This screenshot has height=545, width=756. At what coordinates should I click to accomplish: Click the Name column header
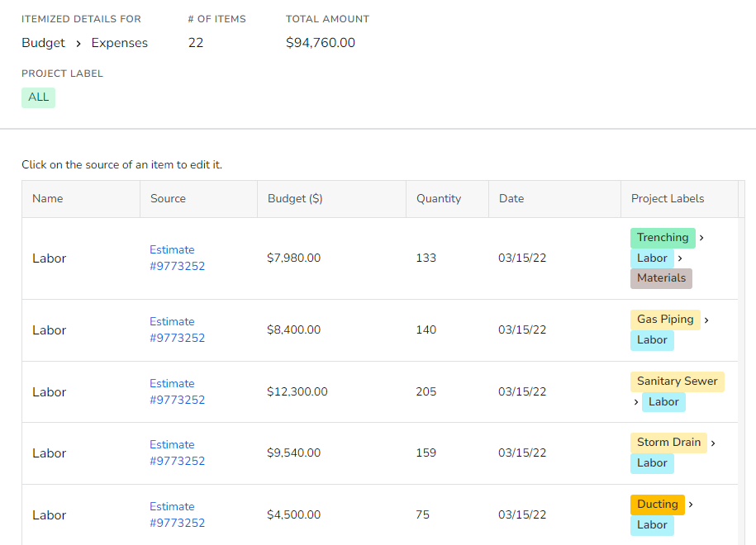(x=47, y=198)
